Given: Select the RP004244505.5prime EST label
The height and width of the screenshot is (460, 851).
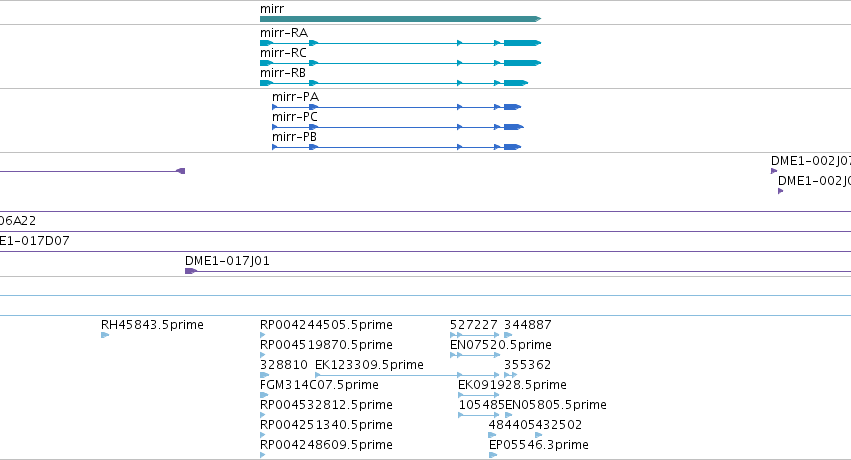Looking at the screenshot, I should [326, 324].
